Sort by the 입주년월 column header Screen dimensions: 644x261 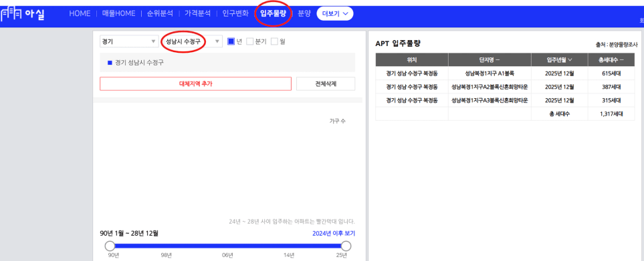click(x=559, y=59)
